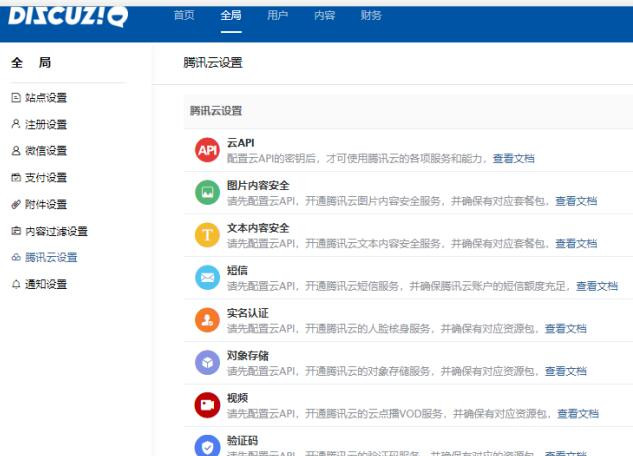This screenshot has height=456, width=633.
Task: Click the red 云API icon
Action: (x=207, y=151)
